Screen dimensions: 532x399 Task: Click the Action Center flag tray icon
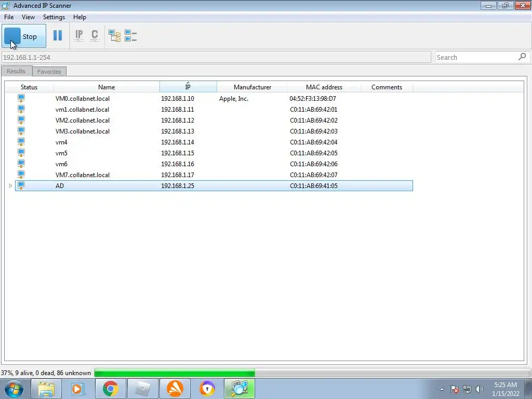click(455, 389)
